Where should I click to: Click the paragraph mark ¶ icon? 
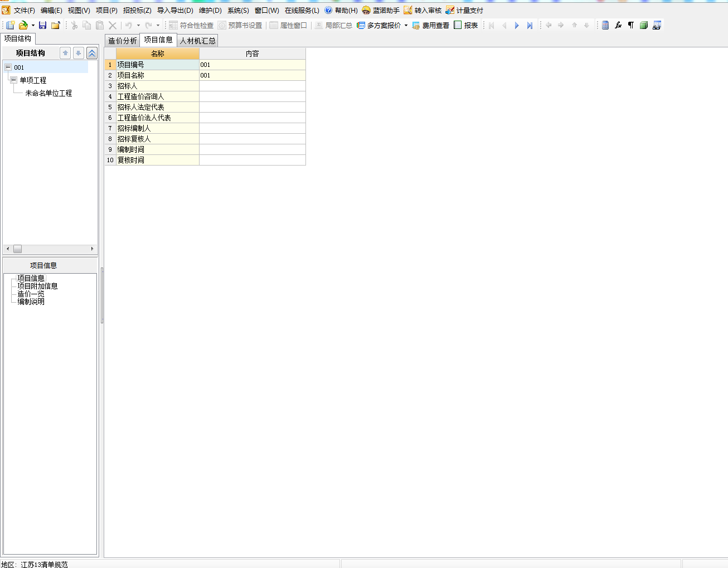[x=631, y=25]
